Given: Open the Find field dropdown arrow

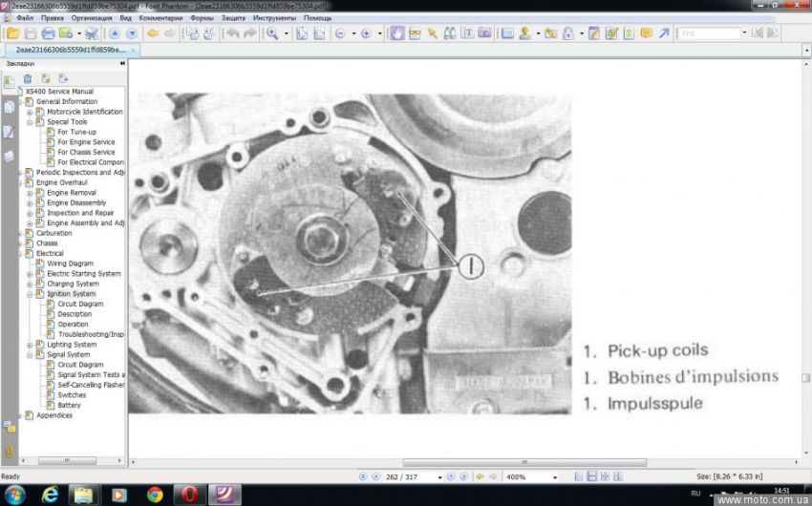Looking at the screenshot, I should pyautogui.click(x=744, y=33).
